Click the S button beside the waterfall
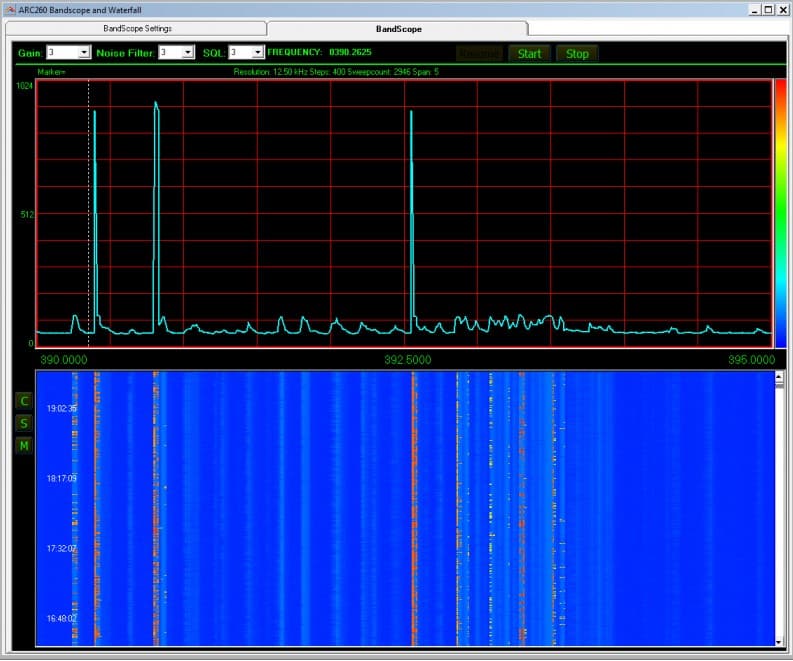Viewport: 793px width, 661px height. coord(24,423)
